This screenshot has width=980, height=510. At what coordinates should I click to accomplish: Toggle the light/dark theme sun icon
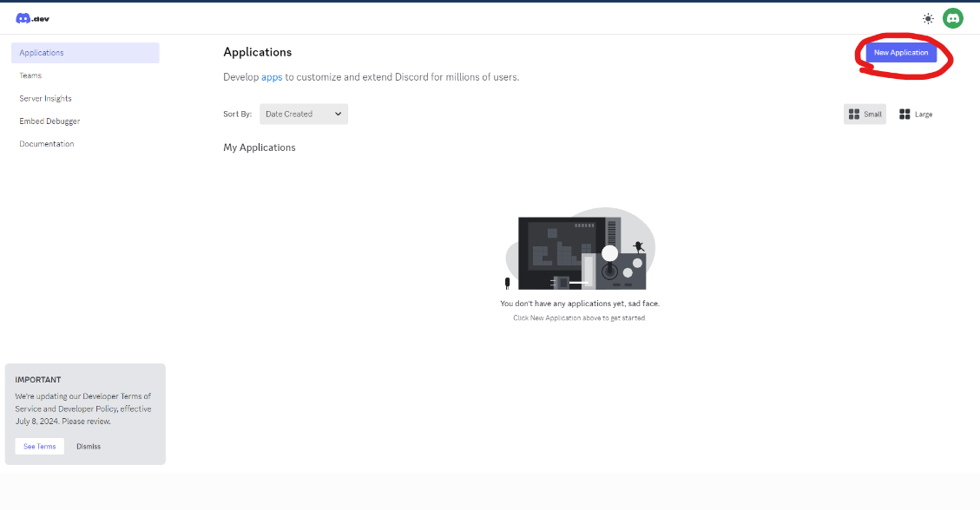pos(928,19)
